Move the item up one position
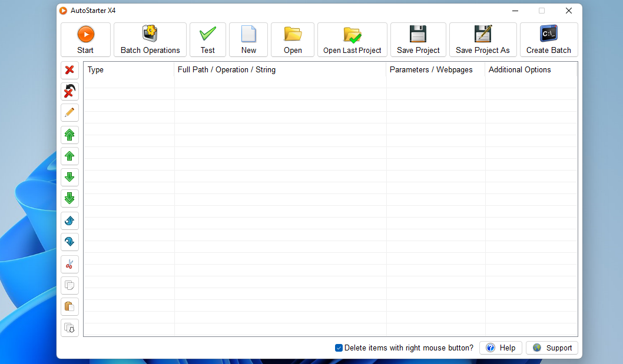The width and height of the screenshot is (623, 364). click(x=69, y=156)
